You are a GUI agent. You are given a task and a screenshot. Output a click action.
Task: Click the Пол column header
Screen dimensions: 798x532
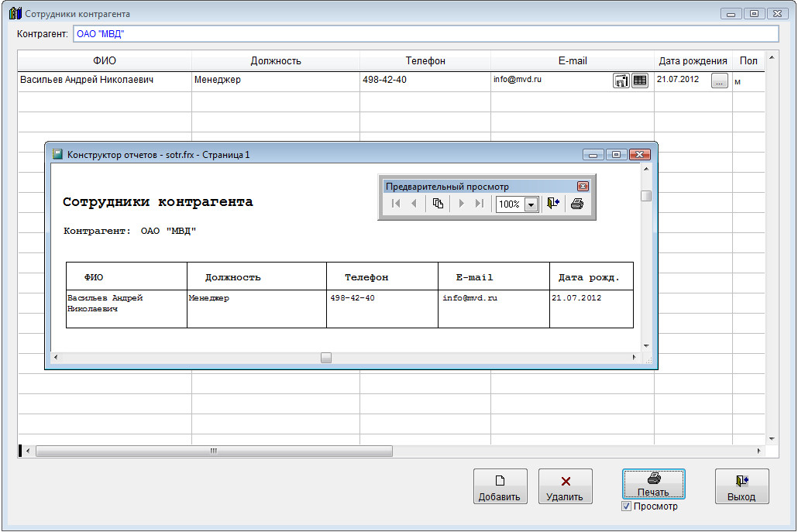(748, 61)
